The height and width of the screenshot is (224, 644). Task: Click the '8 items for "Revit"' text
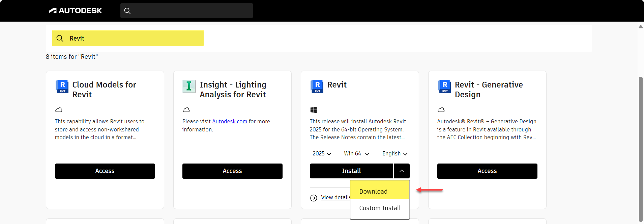point(72,57)
